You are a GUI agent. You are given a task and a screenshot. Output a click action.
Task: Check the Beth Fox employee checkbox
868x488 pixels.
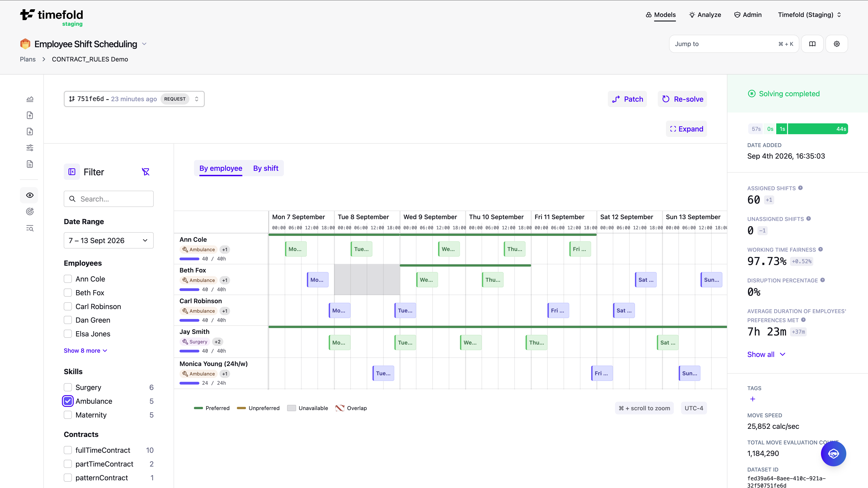click(68, 293)
